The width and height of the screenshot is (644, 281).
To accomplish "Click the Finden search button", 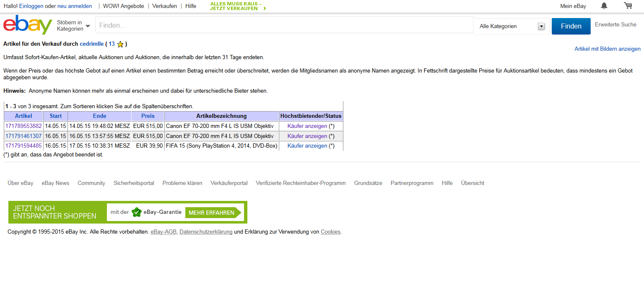I will pyautogui.click(x=571, y=26).
